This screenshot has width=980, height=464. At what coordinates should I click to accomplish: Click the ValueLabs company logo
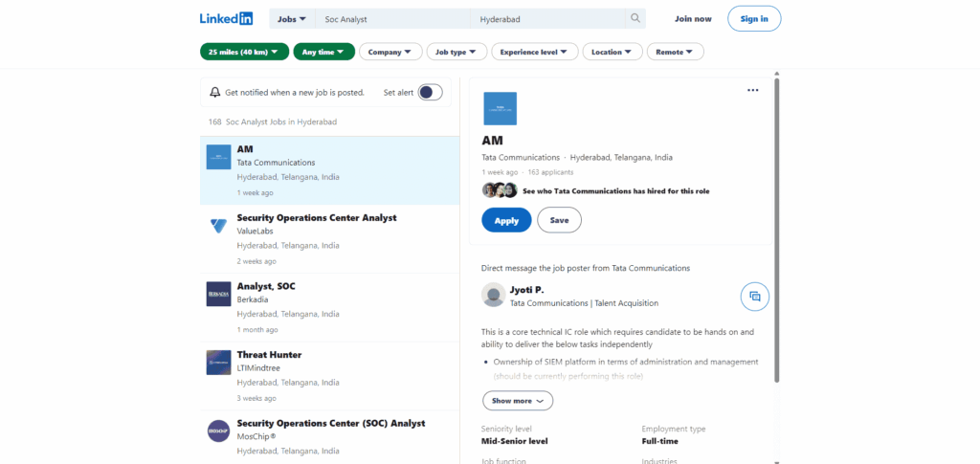coord(219,226)
